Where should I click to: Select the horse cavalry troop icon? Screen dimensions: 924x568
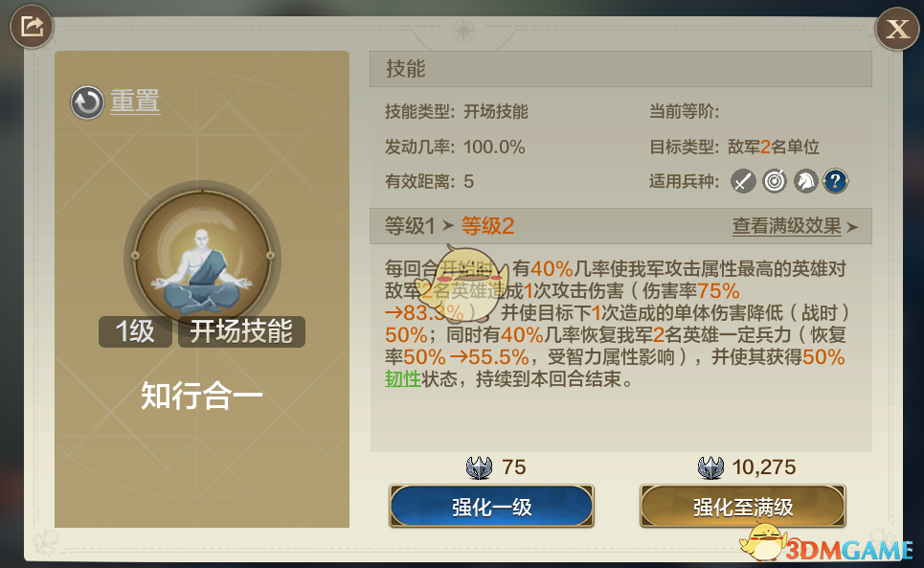[x=805, y=181]
